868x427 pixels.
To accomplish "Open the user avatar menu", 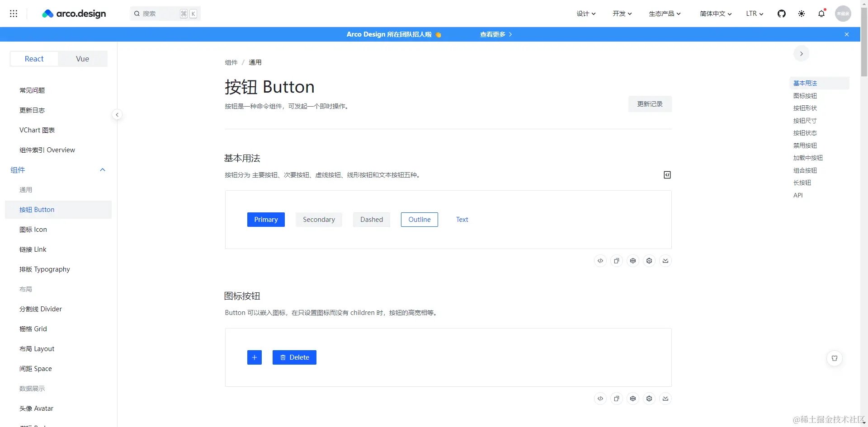I will [843, 14].
